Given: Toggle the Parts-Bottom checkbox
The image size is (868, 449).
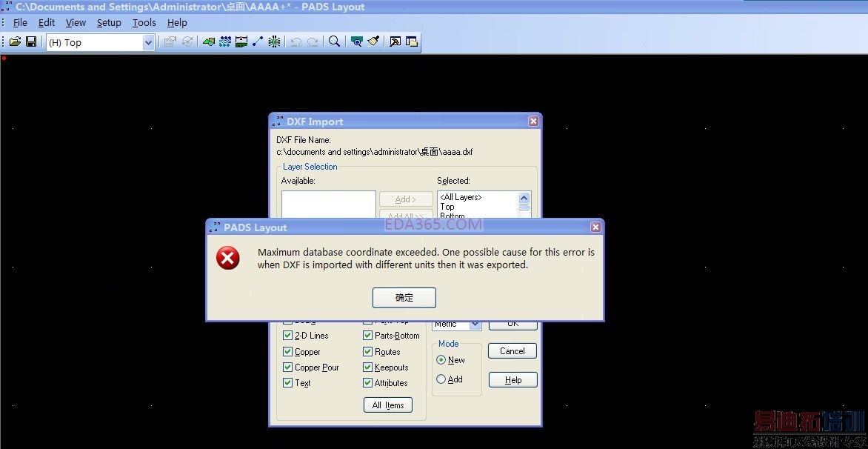Looking at the screenshot, I should 367,336.
